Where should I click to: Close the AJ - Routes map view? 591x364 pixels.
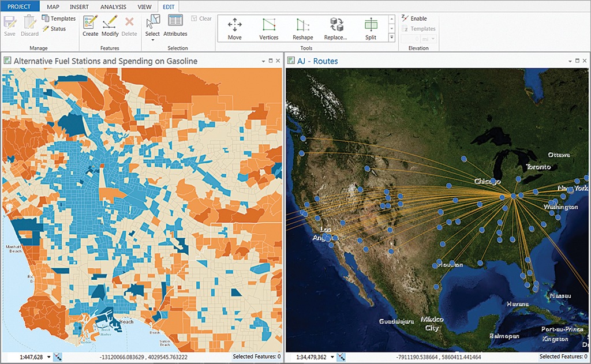pyautogui.click(x=585, y=61)
